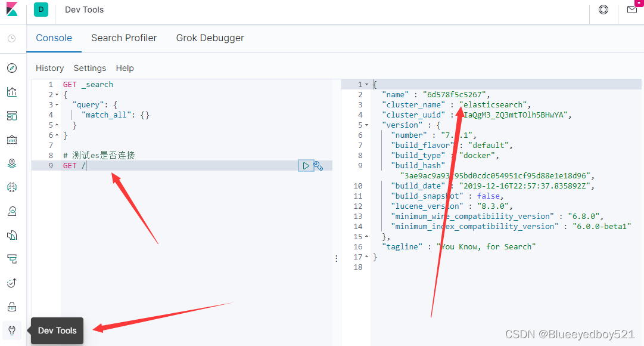Click the "number" version line
This screenshot has width=644, height=346.
tap(434, 135)
